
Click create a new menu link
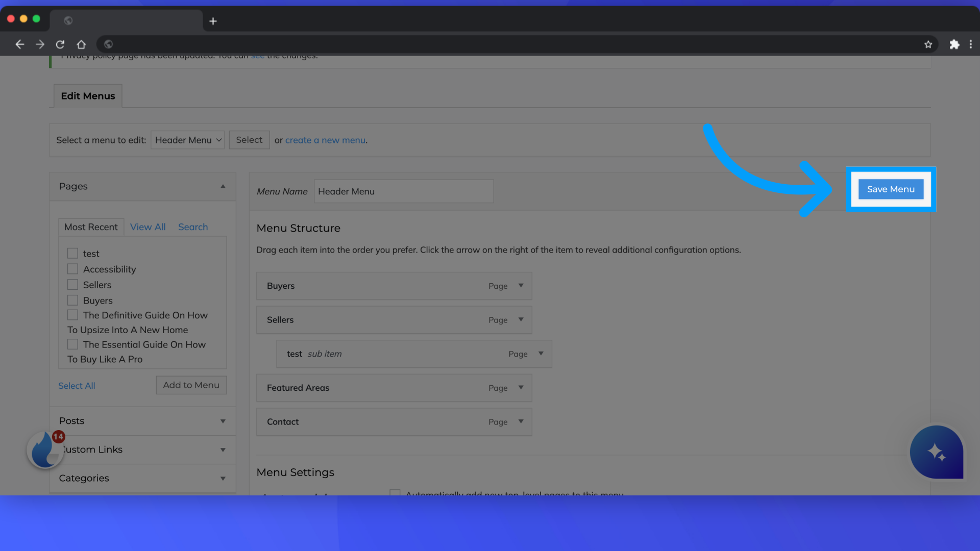(x=325, y=140)
